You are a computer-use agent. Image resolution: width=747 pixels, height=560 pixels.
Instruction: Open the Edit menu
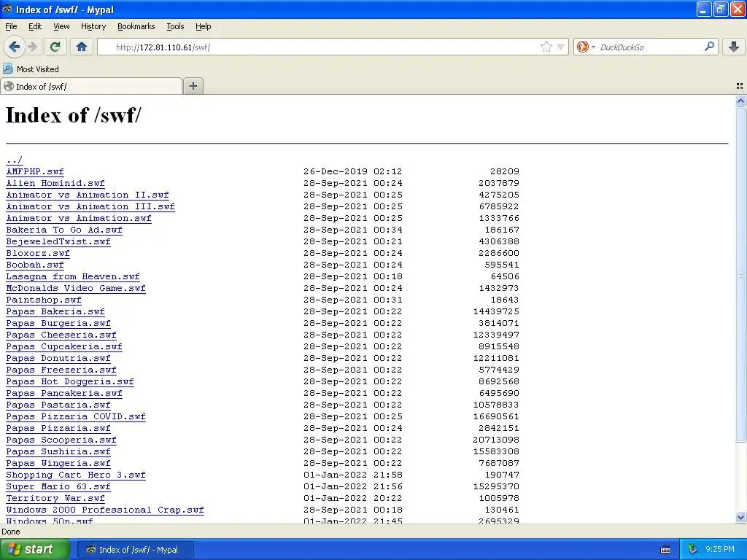click(35, 26)
